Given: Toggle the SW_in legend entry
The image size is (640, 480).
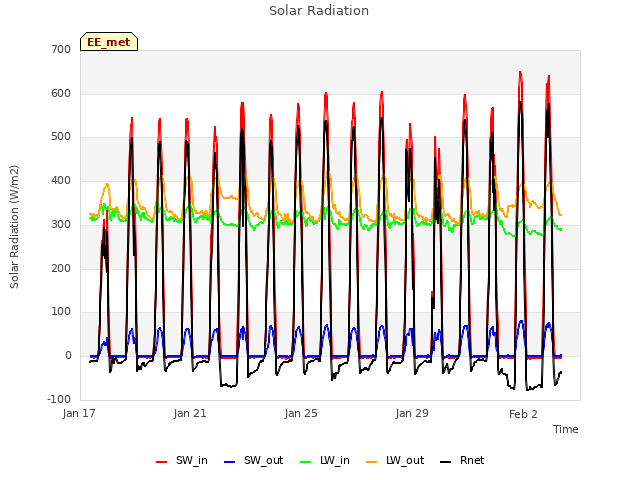Looking at the screenshot, I should (x=182, y=460).
